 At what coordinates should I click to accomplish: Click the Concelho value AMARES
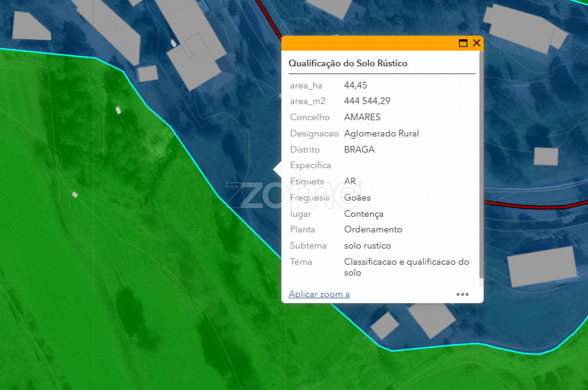(362, 117)
